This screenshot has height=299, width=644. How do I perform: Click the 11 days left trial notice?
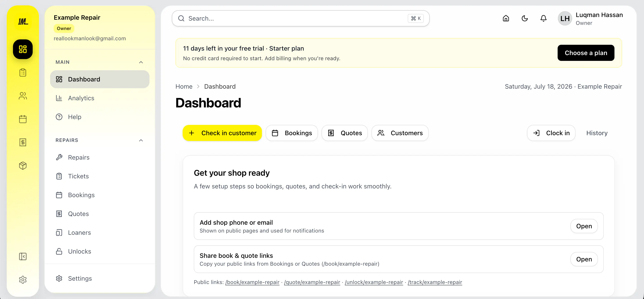point(243,48)
